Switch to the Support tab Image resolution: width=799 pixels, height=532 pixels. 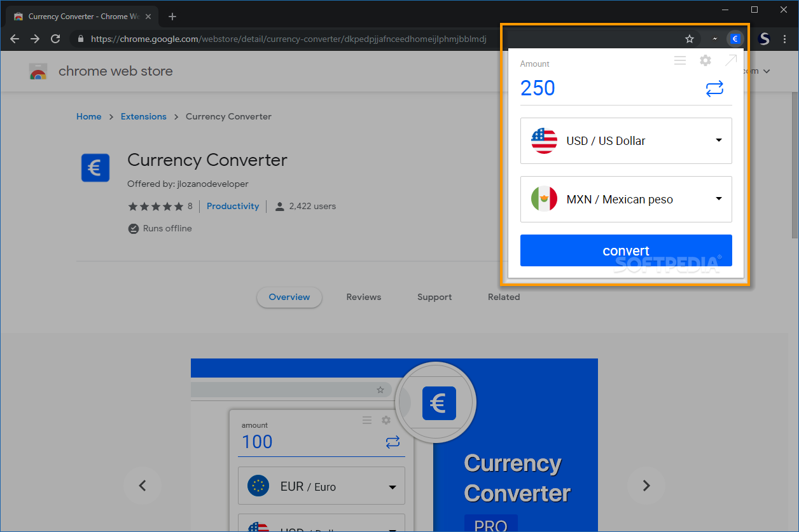pos(434,297)
